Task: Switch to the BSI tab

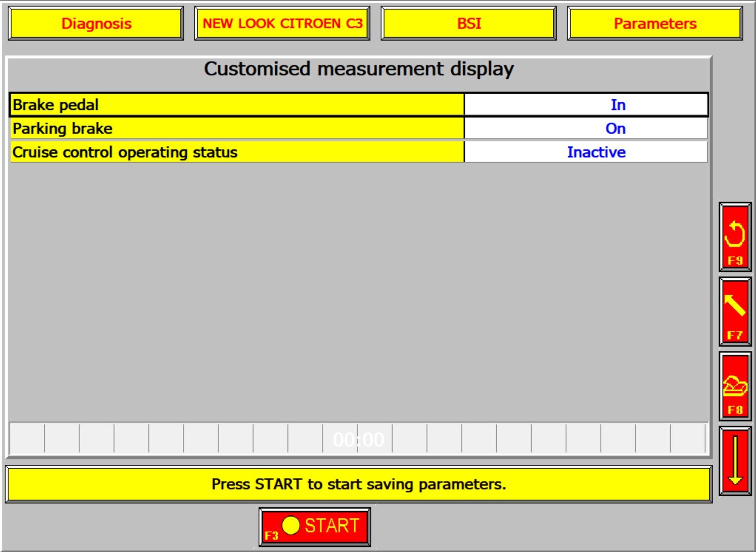Action: coord(468,23)
